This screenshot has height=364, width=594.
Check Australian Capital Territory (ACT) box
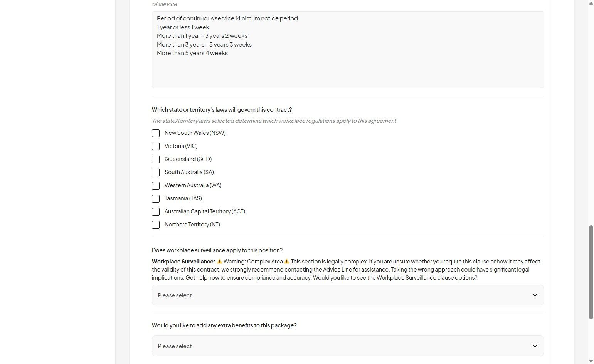click(x=156, y=212)
